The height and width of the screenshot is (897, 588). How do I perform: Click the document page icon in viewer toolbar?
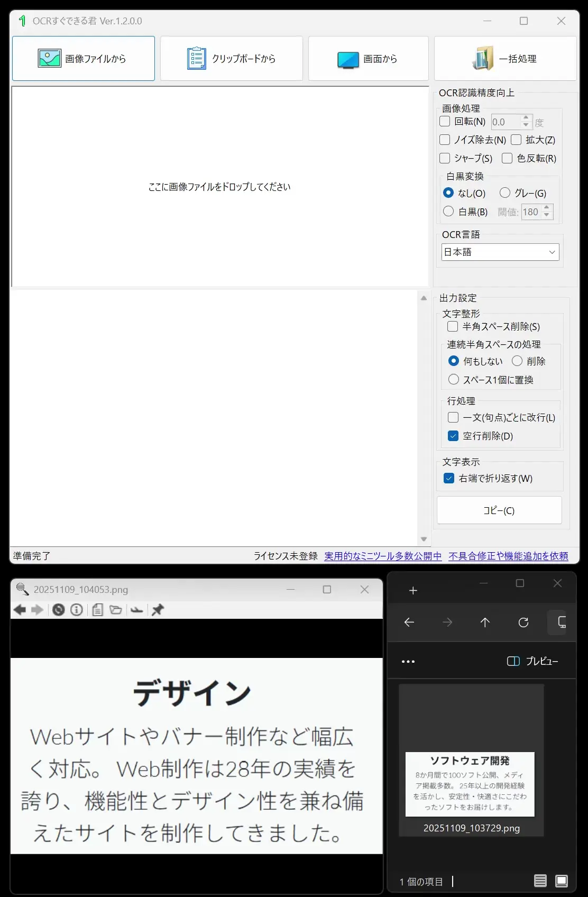[x=97, y=610]
